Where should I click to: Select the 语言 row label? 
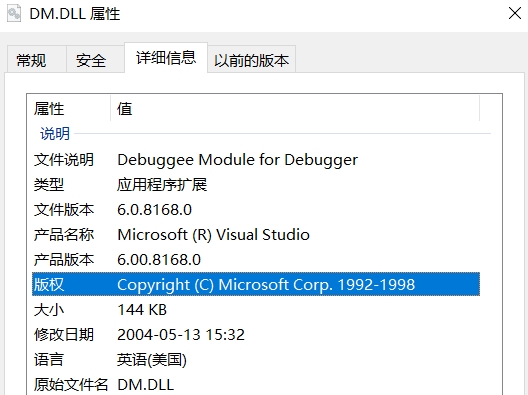point(49,359)
